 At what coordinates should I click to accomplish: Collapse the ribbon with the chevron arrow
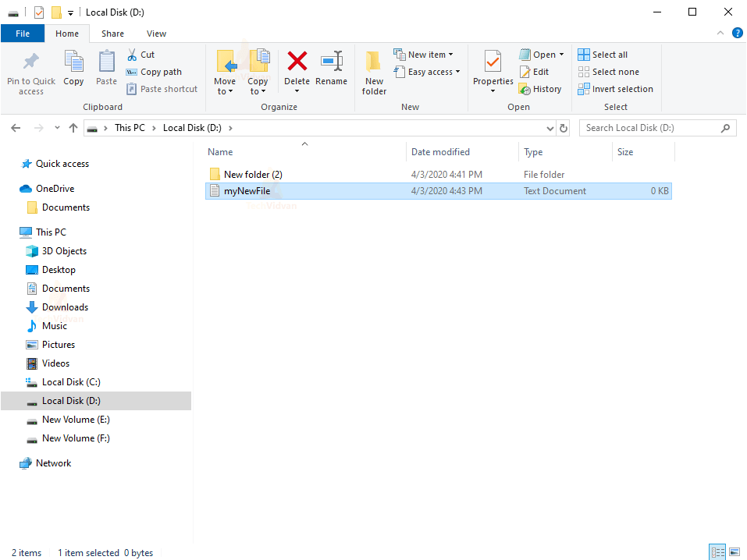[x=720, y=33]
